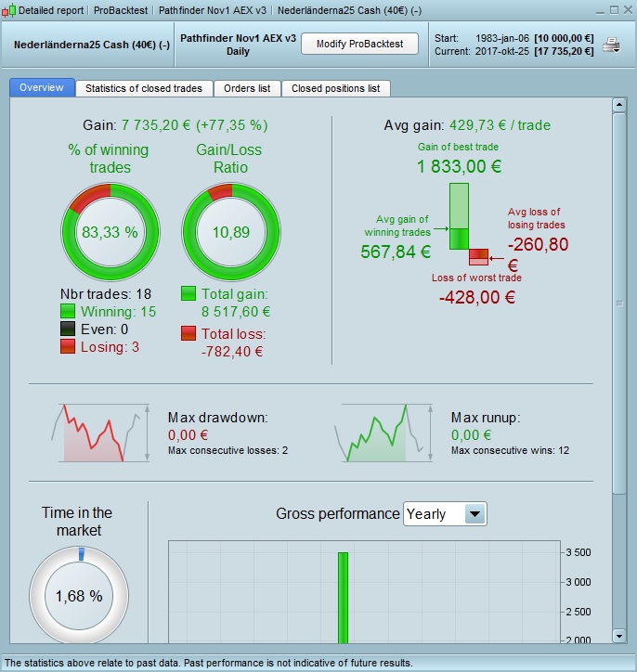Viewport: 637px width, 672px height.
Task: Click the 567,84 € average gain value
Action: click(x=396, y=252)
